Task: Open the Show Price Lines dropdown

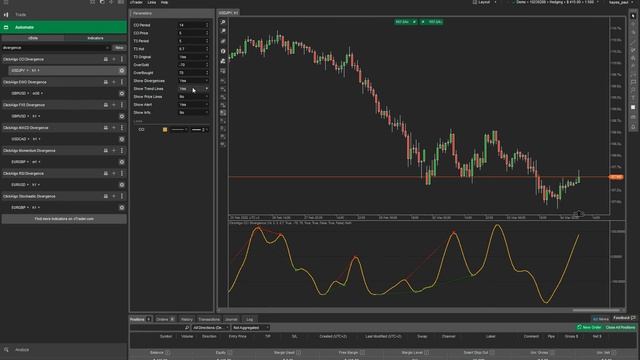Action: point(193,97)
